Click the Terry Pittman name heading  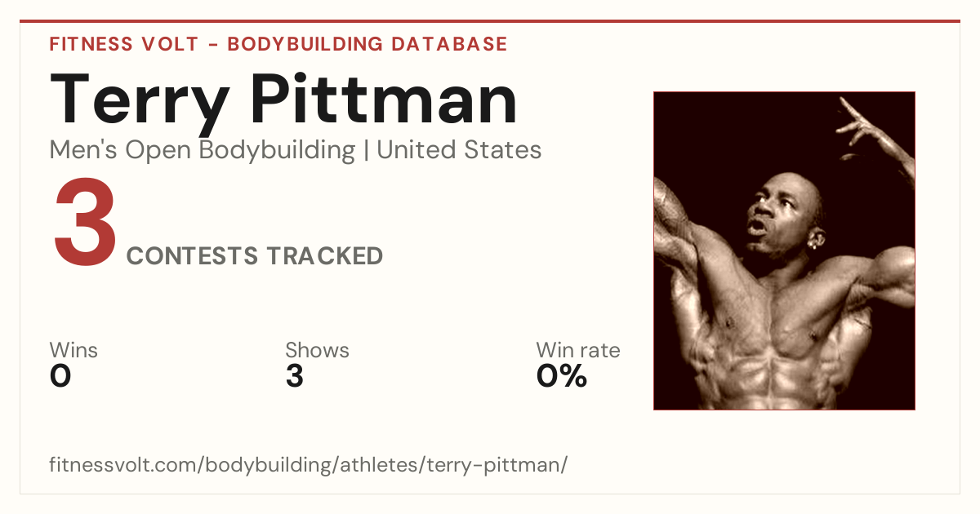click(284, 101)
